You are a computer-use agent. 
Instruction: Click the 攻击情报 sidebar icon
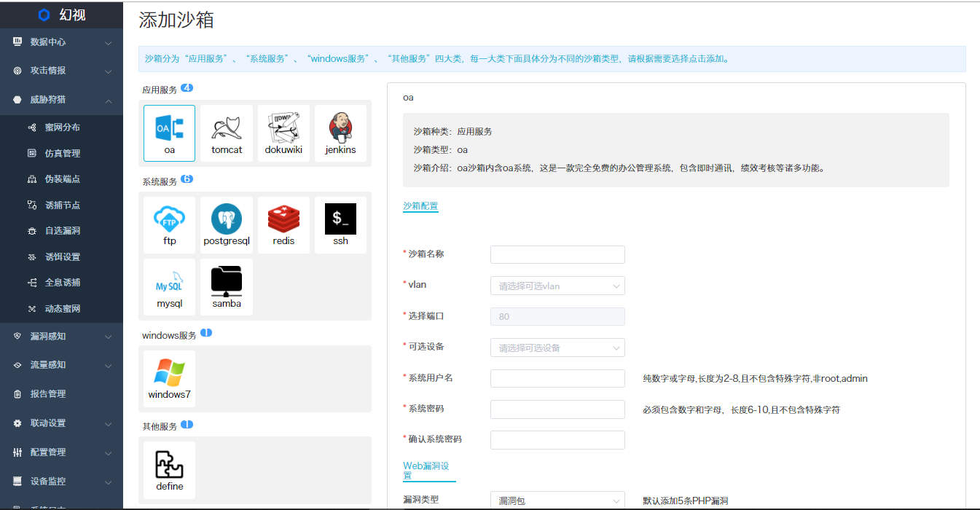point(17,71)
